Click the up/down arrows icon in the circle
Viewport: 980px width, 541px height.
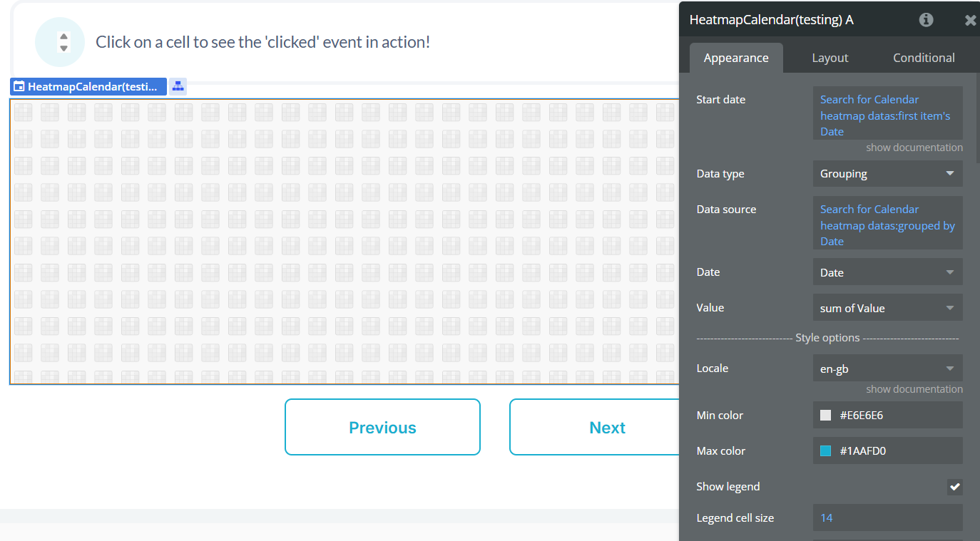click(64, 42)
